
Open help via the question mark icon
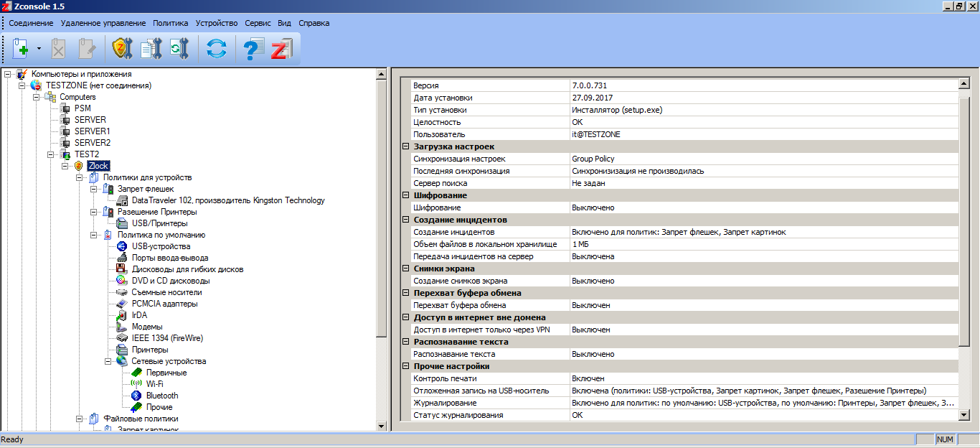click(x=253, y=50)
